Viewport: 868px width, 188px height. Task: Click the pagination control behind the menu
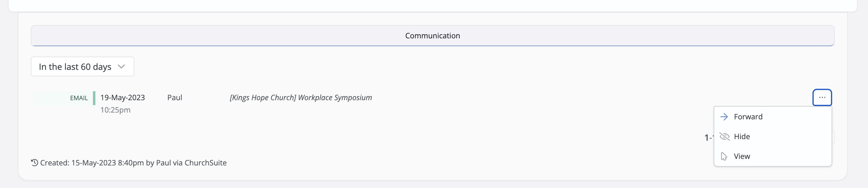click(833, 137)
